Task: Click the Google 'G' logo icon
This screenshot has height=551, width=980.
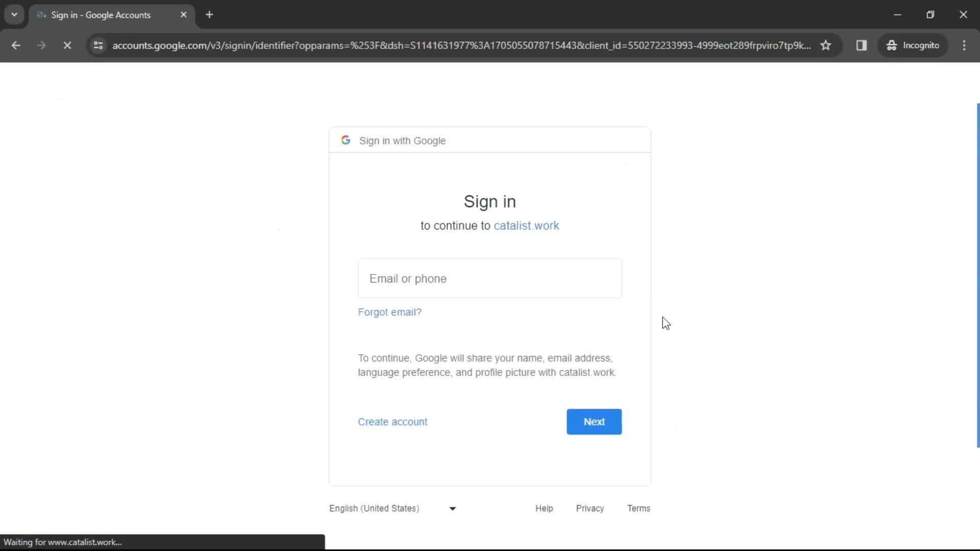Action: pyautogui.click(x=345, y=140)
